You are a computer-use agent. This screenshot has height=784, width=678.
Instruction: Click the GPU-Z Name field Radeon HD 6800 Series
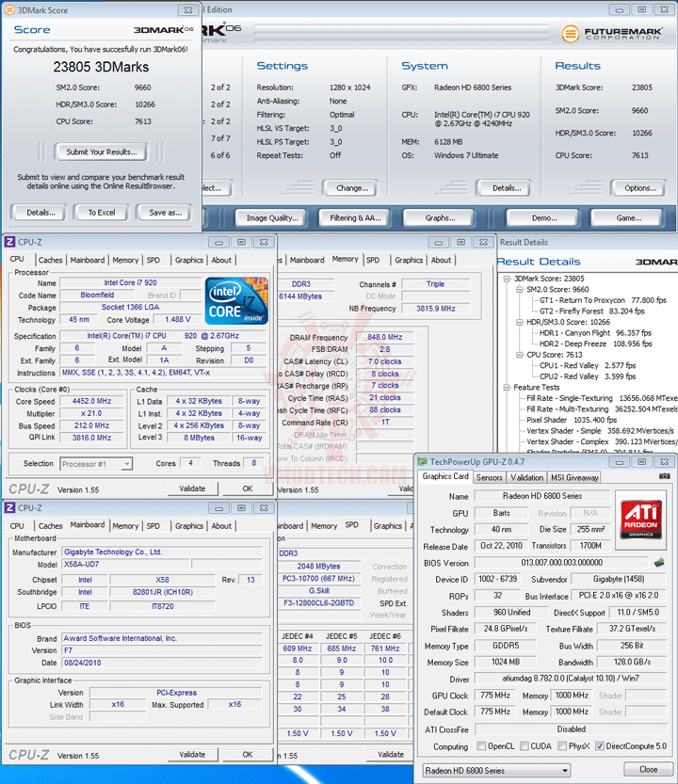(541, 496)
